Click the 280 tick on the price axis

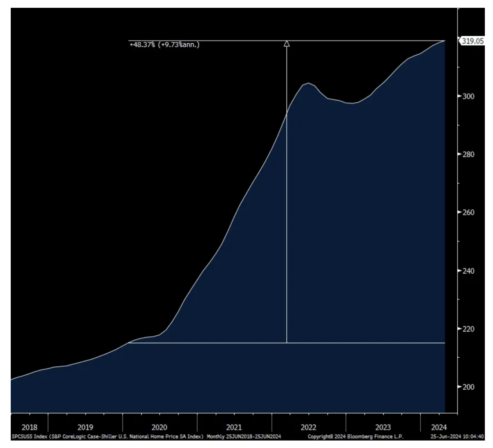click(468, 155)
